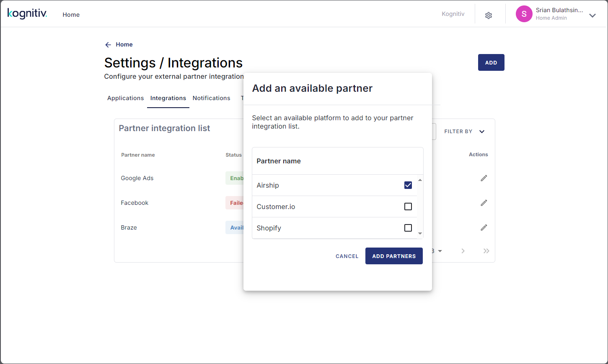Edit the Facebook integration pencil icon
Screen dimensions: 608x364
pyautogui.click(x=484, y=203)
